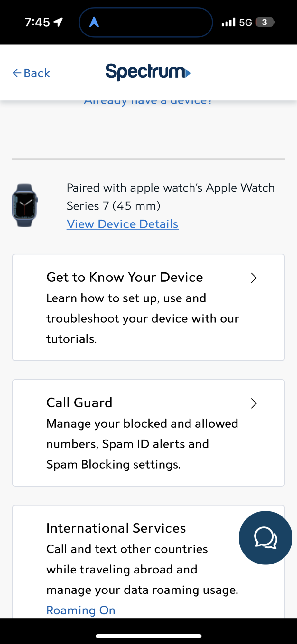Expand Get to Know Your Device chevron
This screenshot has height=644, width=297.
point(254,278)
